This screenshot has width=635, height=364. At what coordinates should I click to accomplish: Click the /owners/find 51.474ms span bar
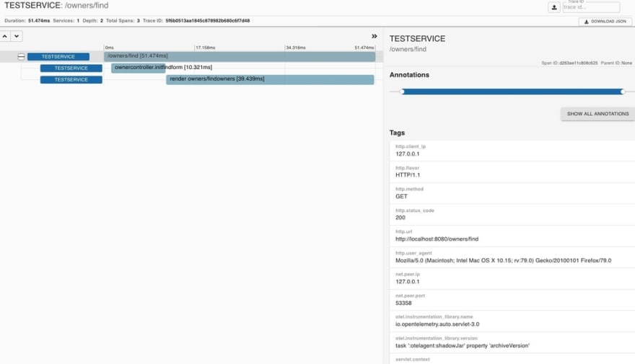tap(240, 56)
